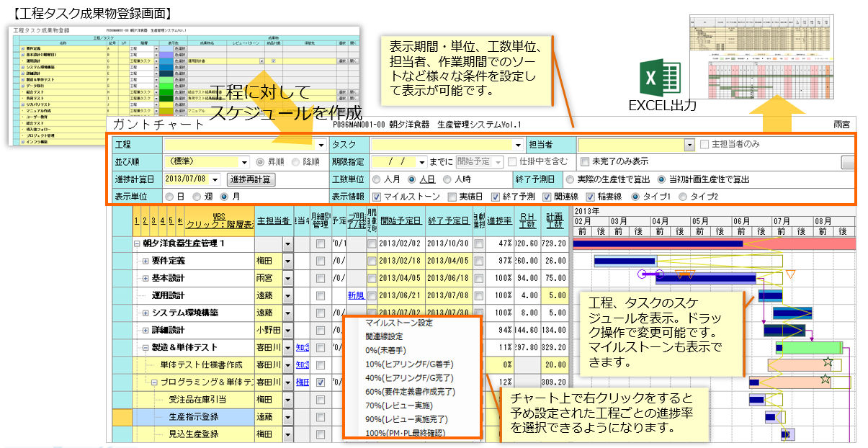Screen dimensions: 868x448
Task: Click the star milestone on the green bar
Action: (x=827, y=361)
